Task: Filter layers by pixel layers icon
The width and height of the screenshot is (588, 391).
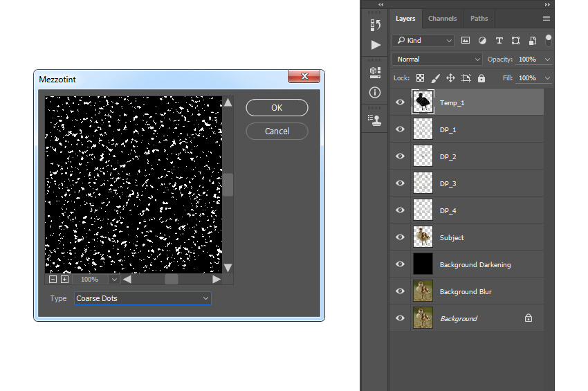Action: pyautogui.click(x=466, y=40)
